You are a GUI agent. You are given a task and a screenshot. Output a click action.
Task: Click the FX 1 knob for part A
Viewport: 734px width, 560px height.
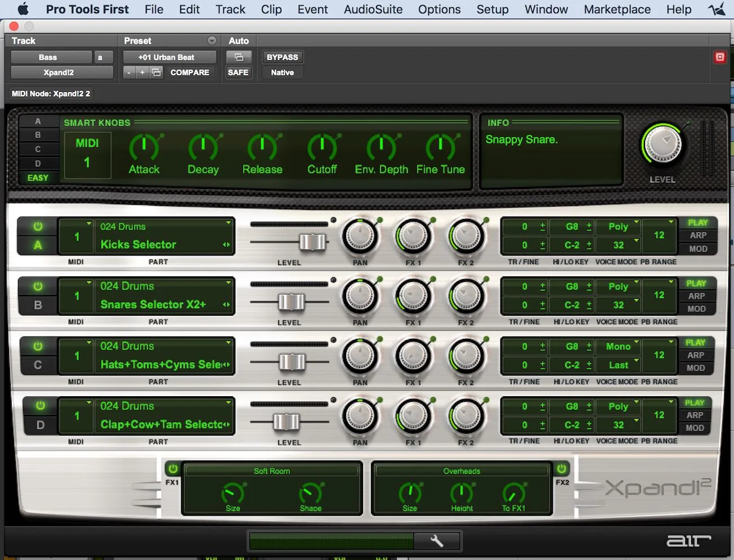click(x=414, y=235)
